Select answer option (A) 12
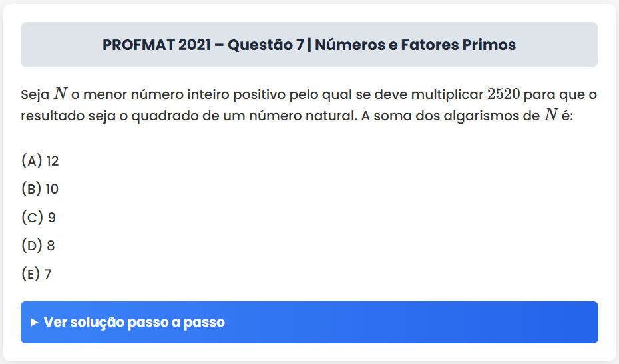Viewport: 619px width, 364px height. coord(40,161)
